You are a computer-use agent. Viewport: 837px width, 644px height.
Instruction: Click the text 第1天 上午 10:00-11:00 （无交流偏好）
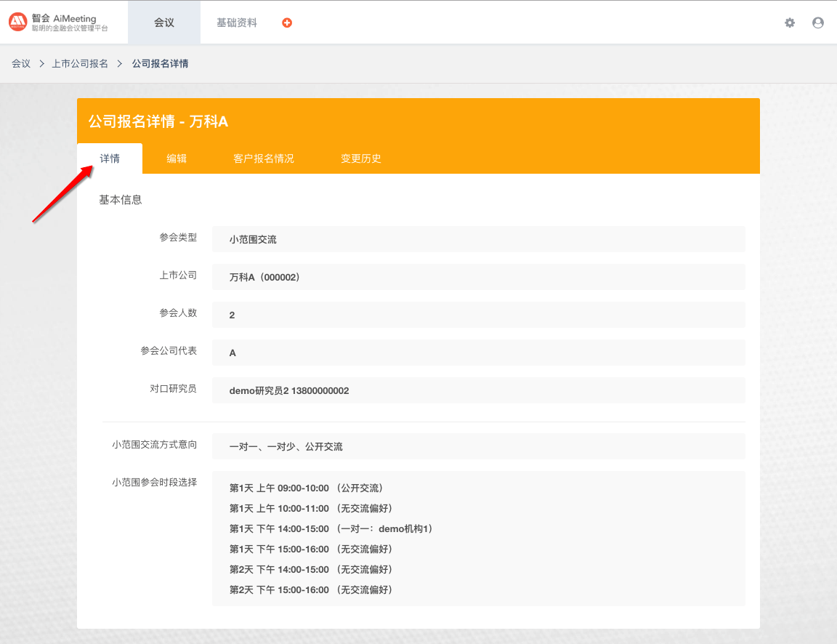[x=312, y=508]
